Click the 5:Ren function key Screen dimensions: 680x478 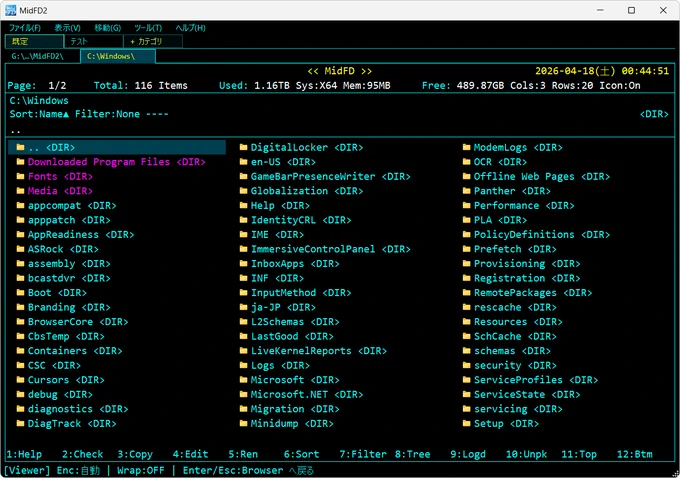(x=243, y=454)
